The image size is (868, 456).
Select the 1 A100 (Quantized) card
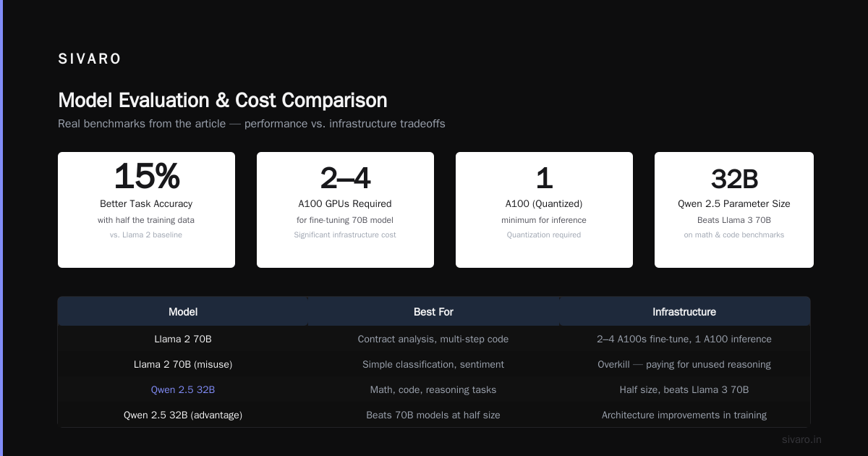pos(544,210)
